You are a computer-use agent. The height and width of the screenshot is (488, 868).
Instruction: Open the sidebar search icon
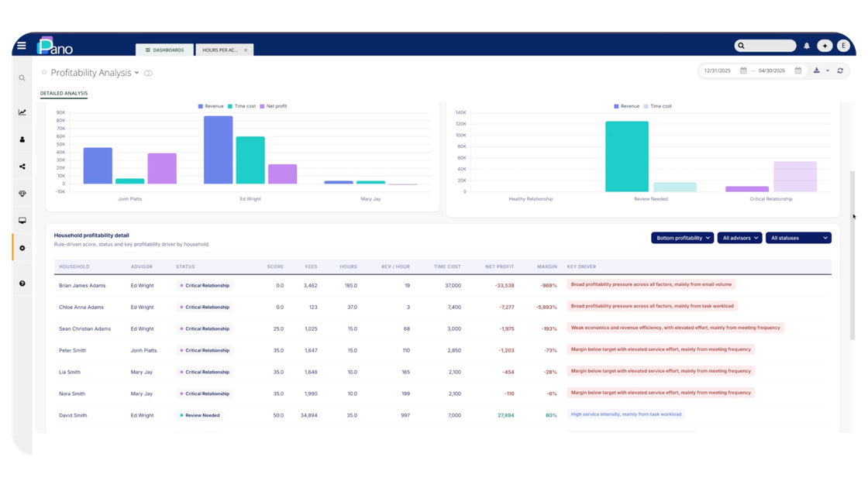coord(22,78)
